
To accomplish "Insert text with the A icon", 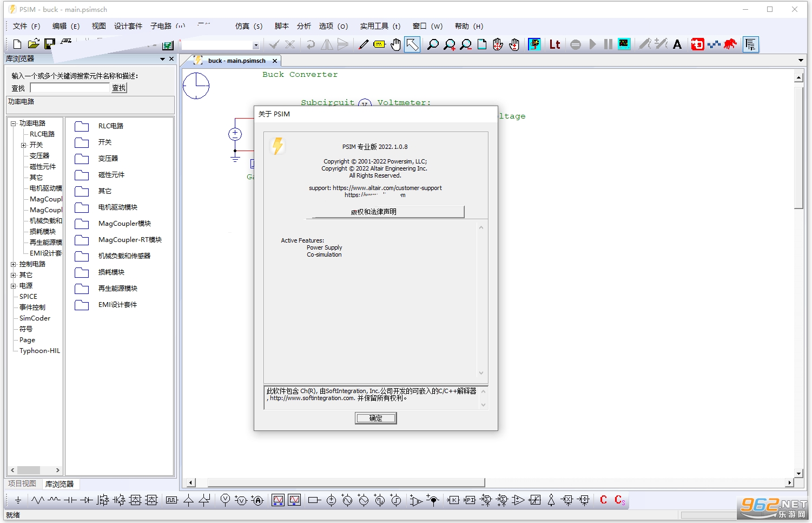I will pyautogui.click(x=677, y=44).
